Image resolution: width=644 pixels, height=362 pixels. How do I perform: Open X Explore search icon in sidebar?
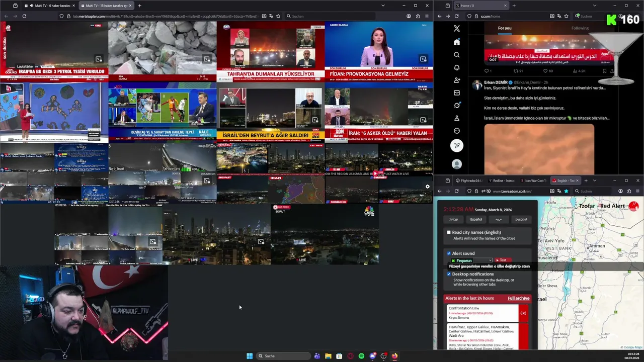tap(456, 54)
